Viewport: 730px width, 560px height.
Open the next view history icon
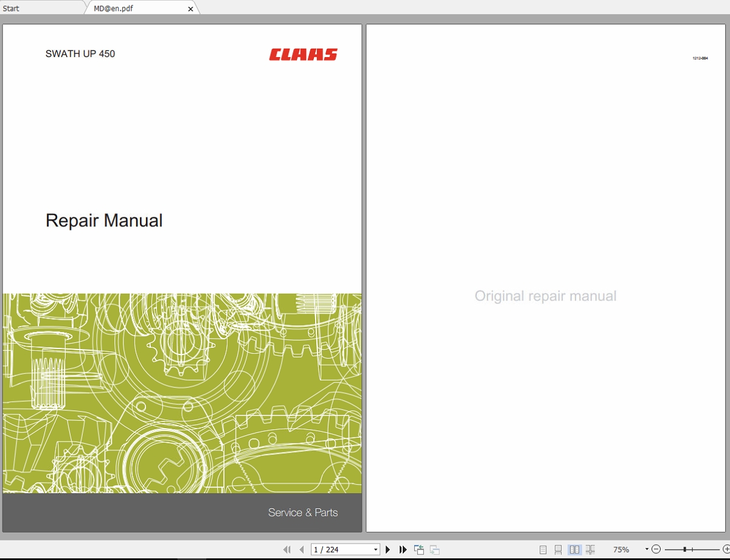pos(436,549)
